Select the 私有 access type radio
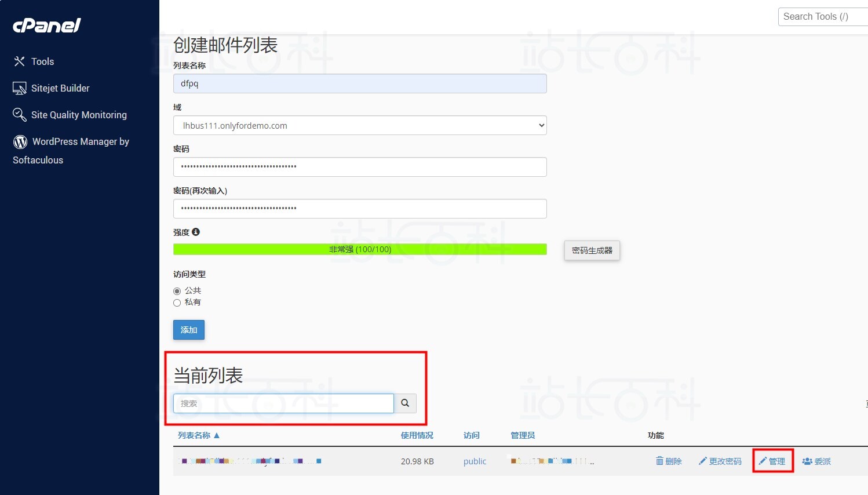This screenshot has height=495, width=868. (x=177, y=303)
